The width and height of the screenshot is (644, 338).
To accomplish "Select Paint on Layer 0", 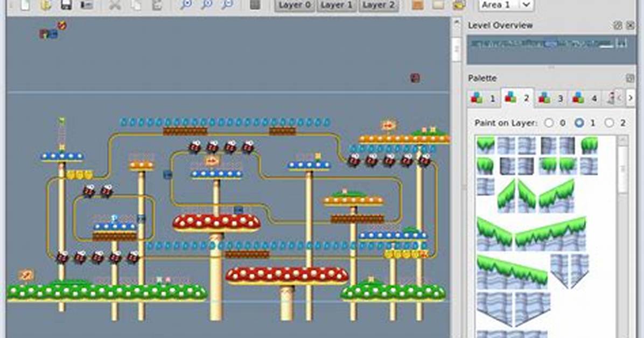I will click(x=549, y=122).
